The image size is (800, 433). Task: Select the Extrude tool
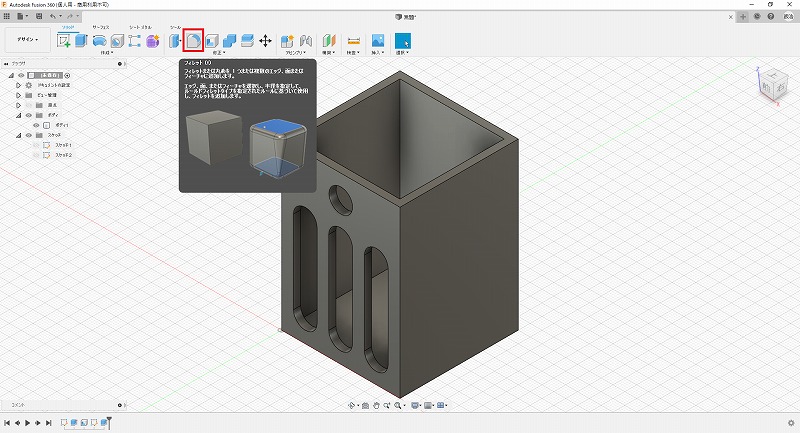[82, 41]
